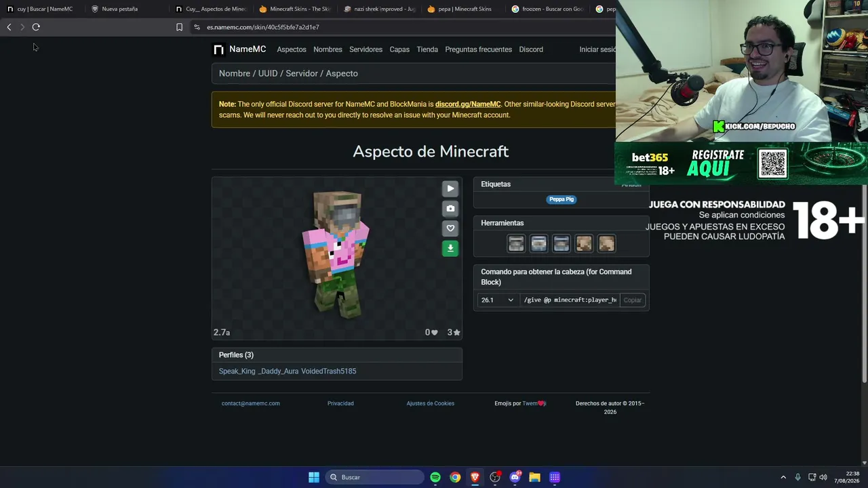Open the round app left of Discord
Image resolution: width=868 pixels, height=488 pixels.
[x=495, y=477]
